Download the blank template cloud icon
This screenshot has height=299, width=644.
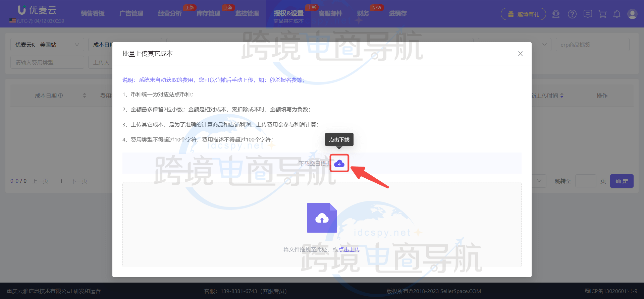pos(339,163)
